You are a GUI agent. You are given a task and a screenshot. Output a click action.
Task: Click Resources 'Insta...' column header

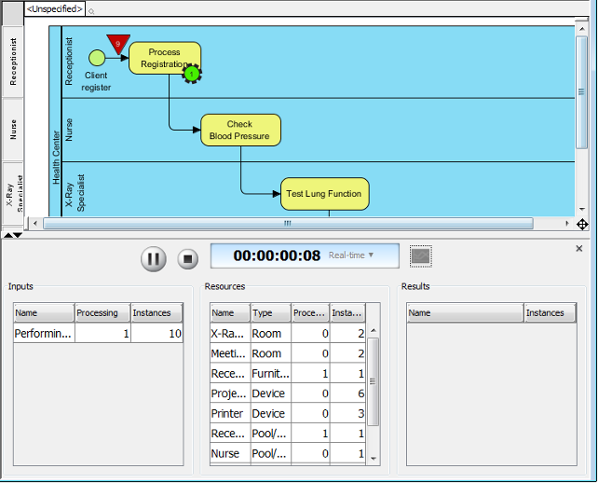tap(347, 313)
